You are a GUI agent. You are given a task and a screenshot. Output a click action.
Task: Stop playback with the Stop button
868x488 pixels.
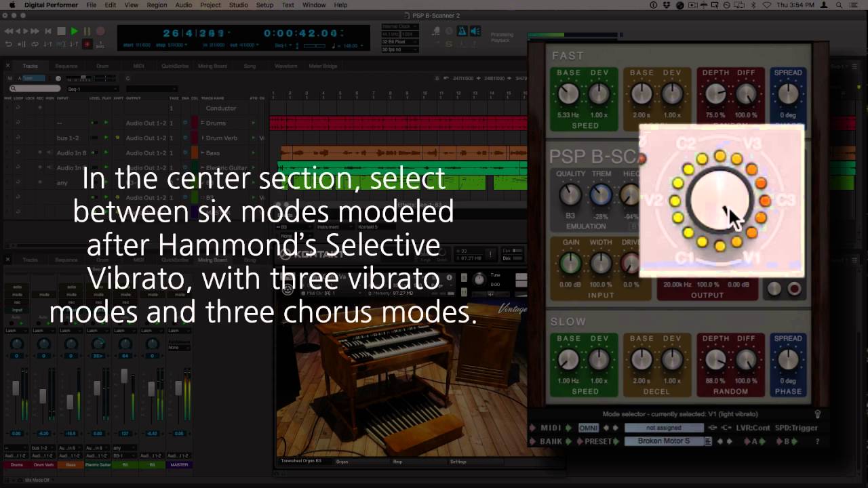click(x=61, y=31)
